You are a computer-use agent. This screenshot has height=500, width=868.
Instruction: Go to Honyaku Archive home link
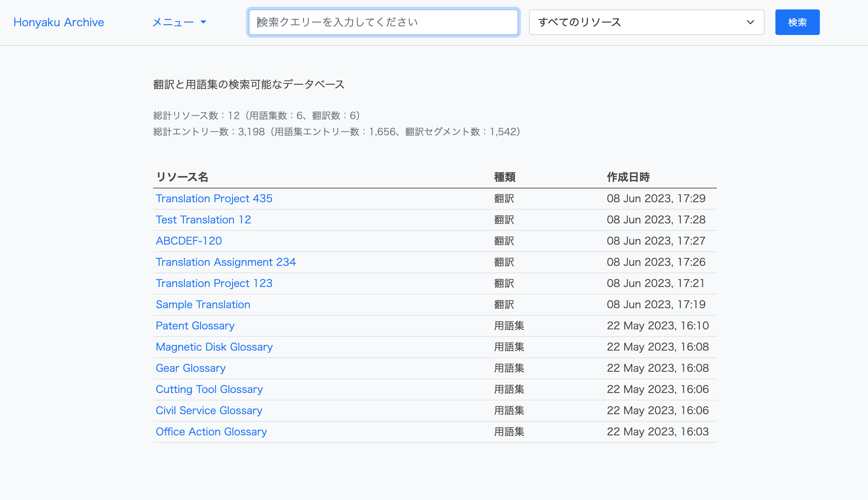coord(58,22)
